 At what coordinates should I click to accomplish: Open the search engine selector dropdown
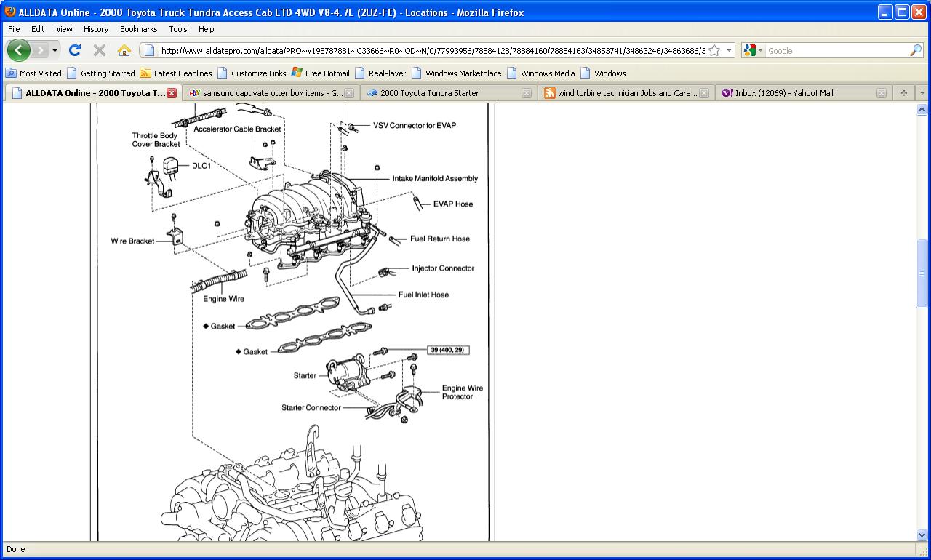pyautogui.click(x=754, y=51)
